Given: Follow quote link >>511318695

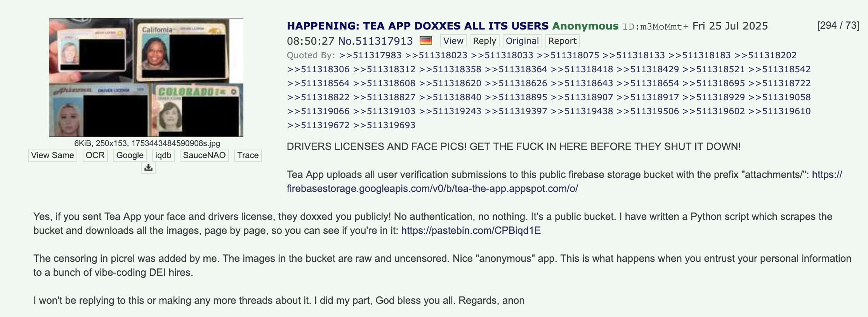Looking at the screenshot, I should click(x=713, y=83).
